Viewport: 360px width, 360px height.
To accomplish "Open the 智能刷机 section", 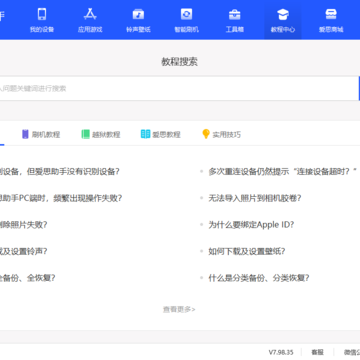I will [186, 20].
